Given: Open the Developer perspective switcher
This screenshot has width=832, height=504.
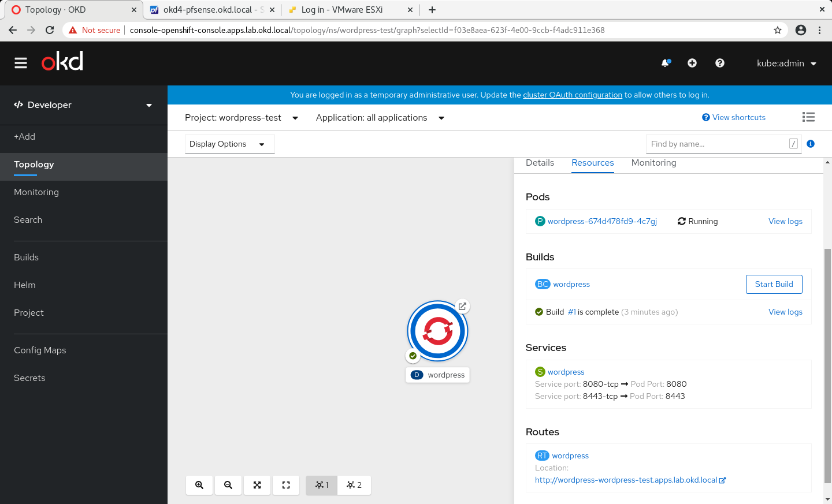Looking at the screenshot, I should click(x=83, y=105).
